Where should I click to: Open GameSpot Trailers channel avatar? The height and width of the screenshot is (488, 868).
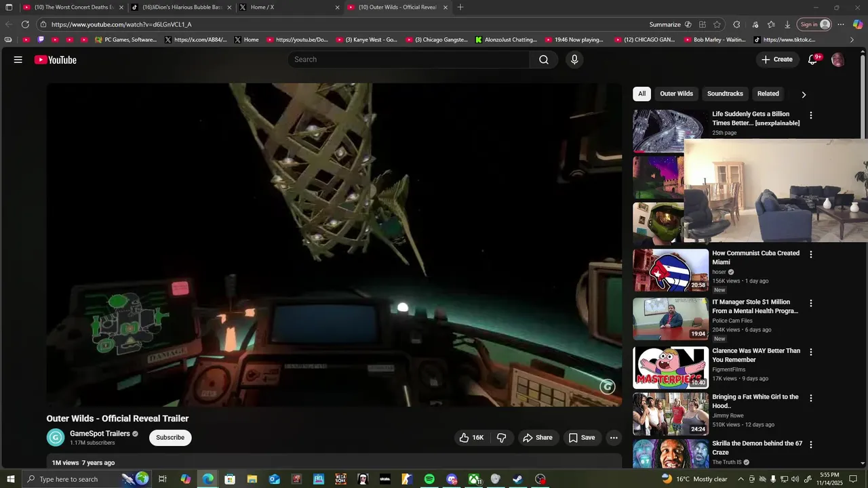coord(56,438)
